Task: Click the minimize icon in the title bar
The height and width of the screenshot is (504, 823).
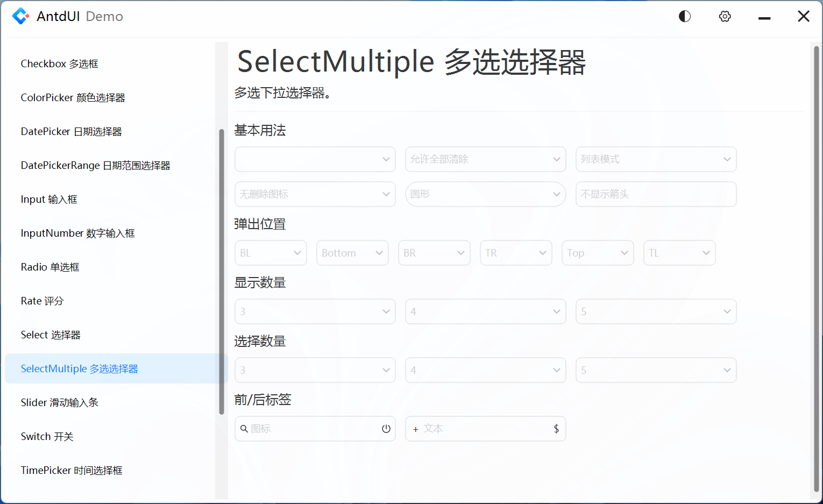Action: [764, 16]
